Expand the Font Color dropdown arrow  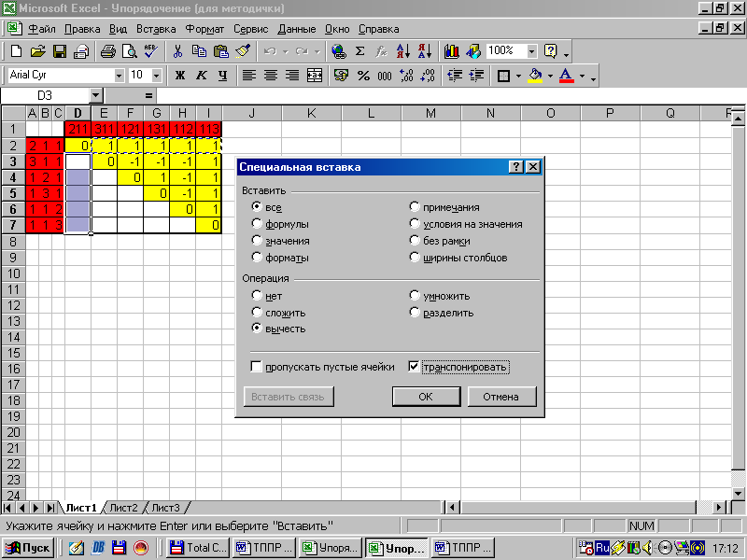[582, 76]
